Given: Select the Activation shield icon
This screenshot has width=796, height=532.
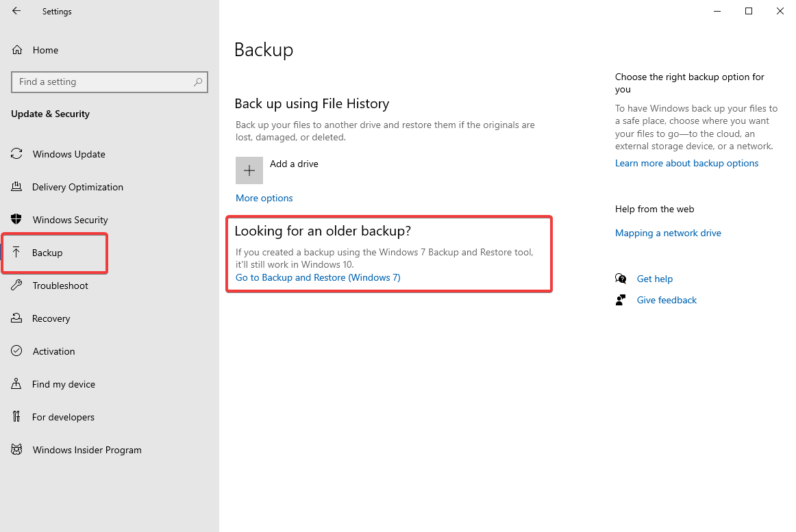Looking at the screenshot, I should (16, 351).
